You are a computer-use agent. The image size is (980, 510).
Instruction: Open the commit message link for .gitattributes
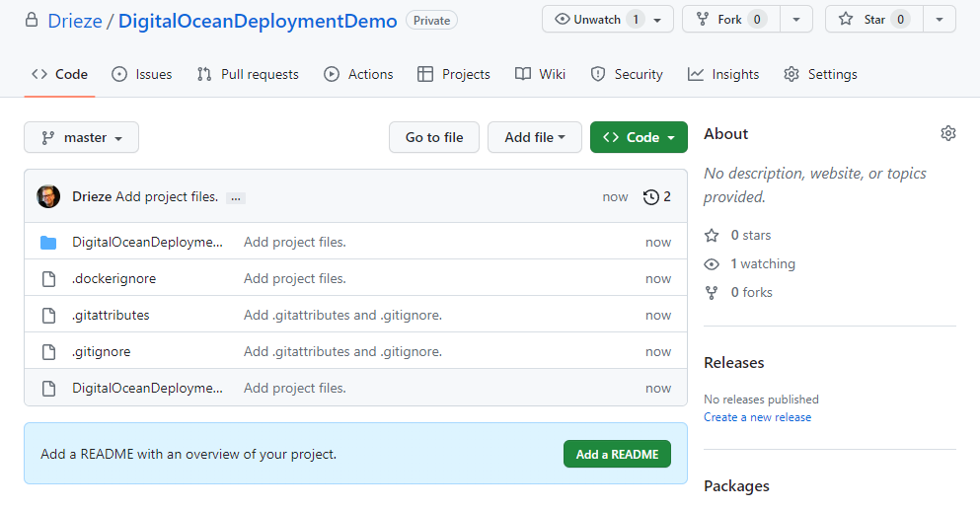tap(342, 315)
